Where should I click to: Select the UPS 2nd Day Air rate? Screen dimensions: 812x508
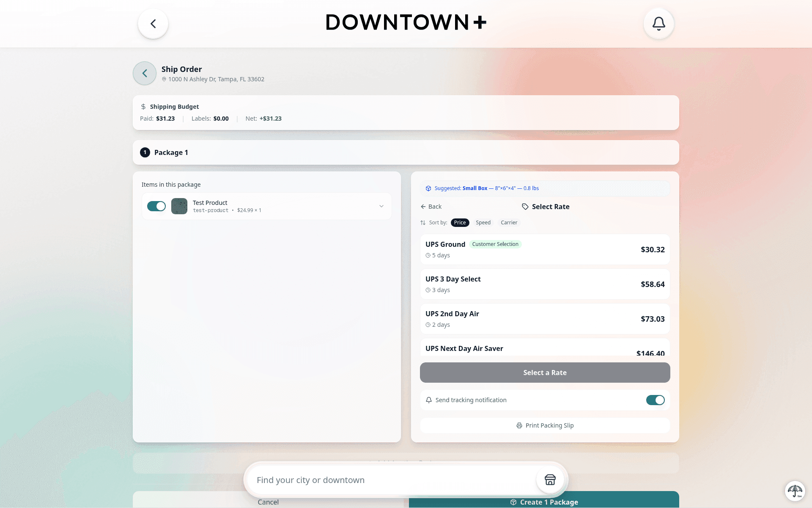tap(545, 319)
